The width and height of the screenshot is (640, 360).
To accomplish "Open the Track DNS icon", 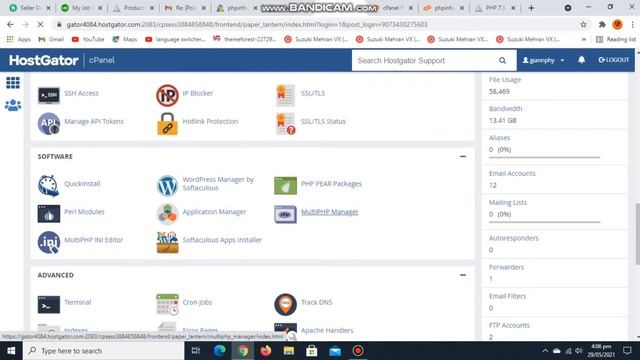I will pyautogui.click(x=285, y=304).
